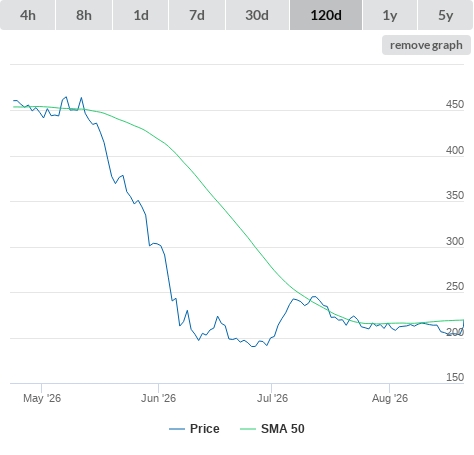Viewport: 474px width, 455px height.
Task: Click the Jul '26 axis label
Action: point(272,398)
